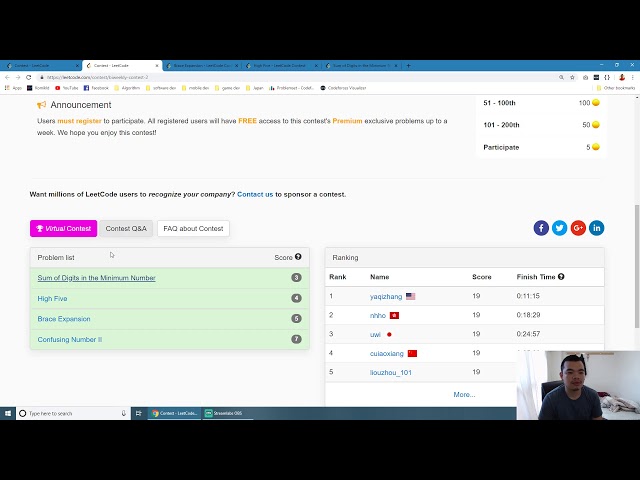Viewport: 640px width, 480px height.
Task: Click the page vertical scrollbar thumb
Action: click(637, 266)
